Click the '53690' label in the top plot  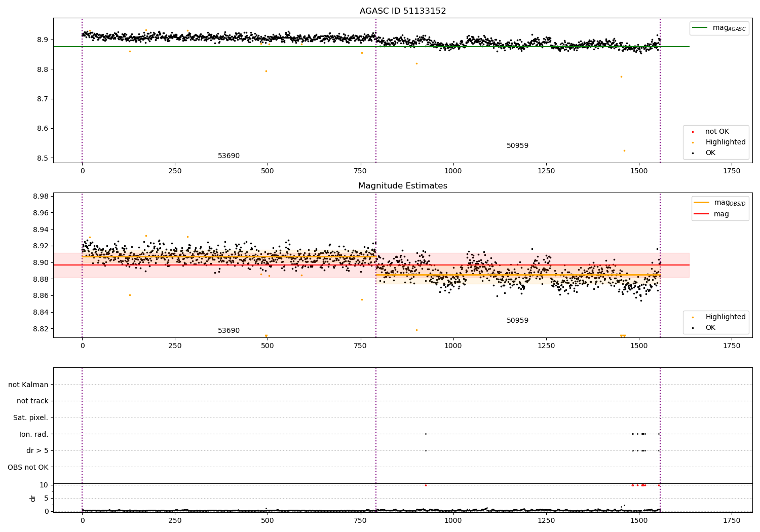(x=229, y=156)
